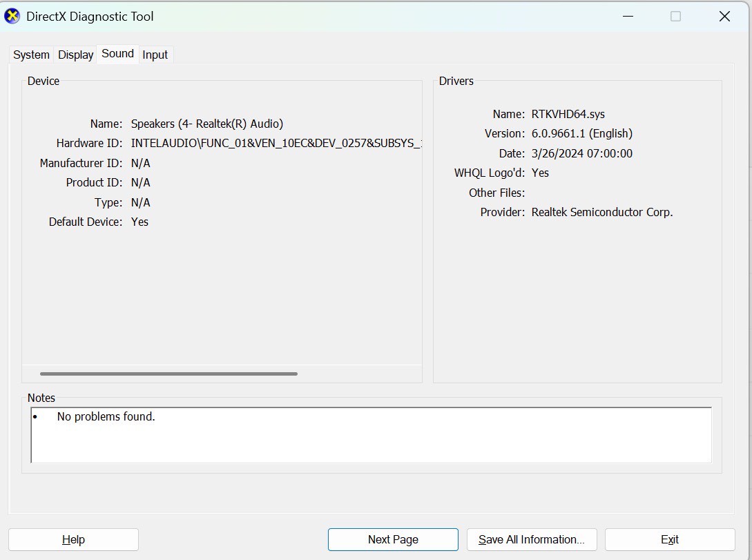Click the Drivers panel header label
Viewport: 752px width, 560px height.
456,81
